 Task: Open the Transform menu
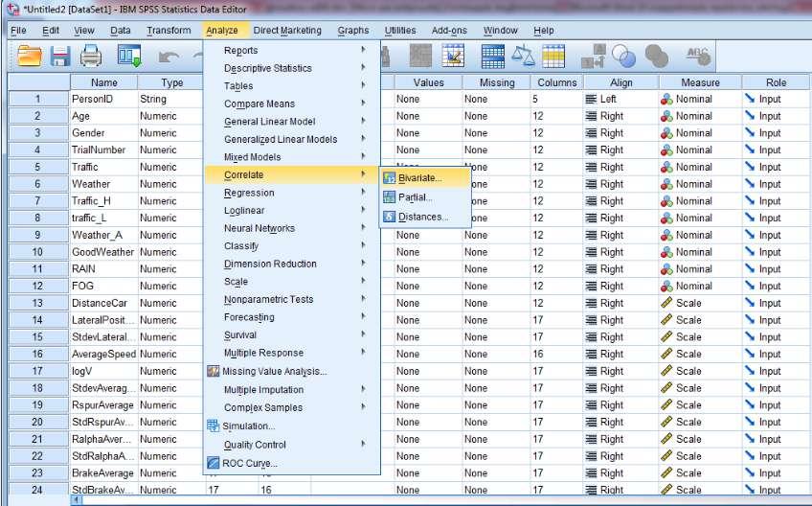[x=169, y=31]
